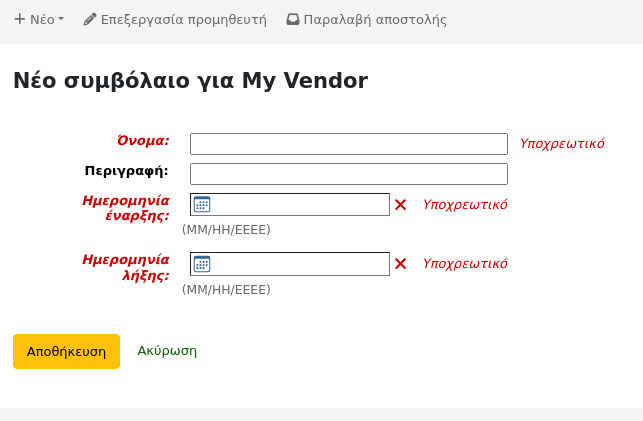This screenshot has height=421, width=643.
Task: Clear the start date with red X
Action: [400, 204]
